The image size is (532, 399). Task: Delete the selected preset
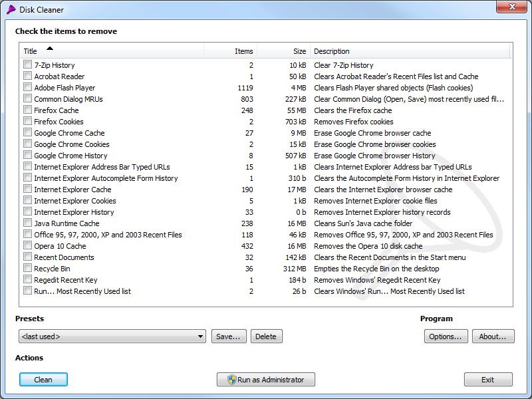point(265,336)
